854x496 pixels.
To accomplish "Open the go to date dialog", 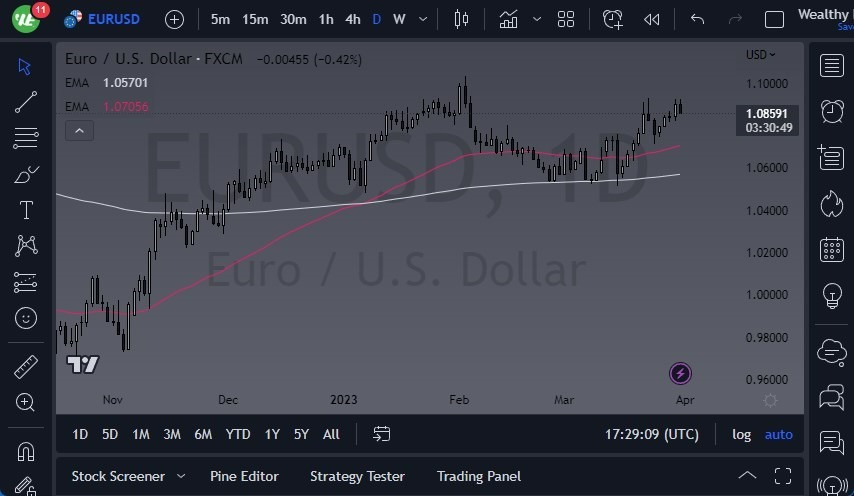I will tap(381, 434).
